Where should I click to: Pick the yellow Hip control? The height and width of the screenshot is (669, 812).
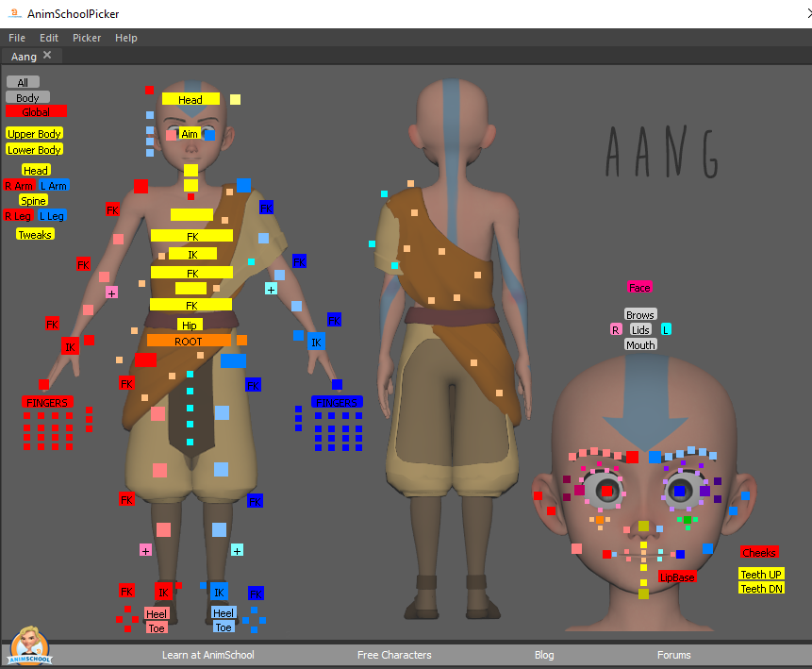(190, 325)
